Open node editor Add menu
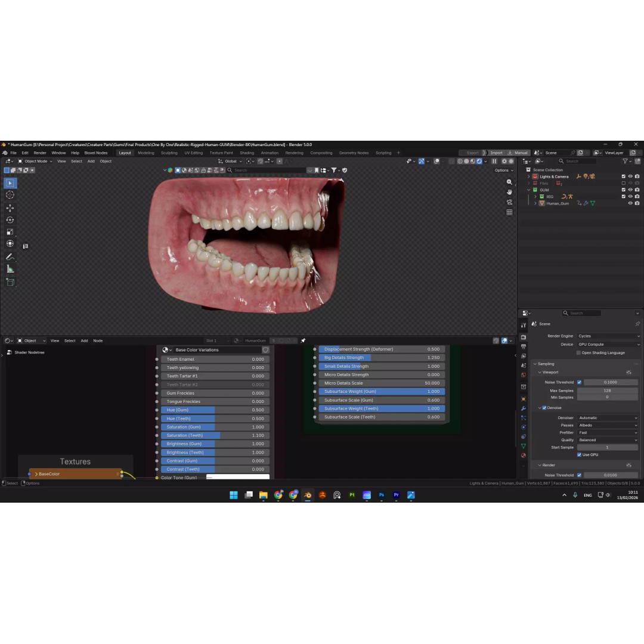The width and height of the screenshot is (644, 644). click(84, 341)
